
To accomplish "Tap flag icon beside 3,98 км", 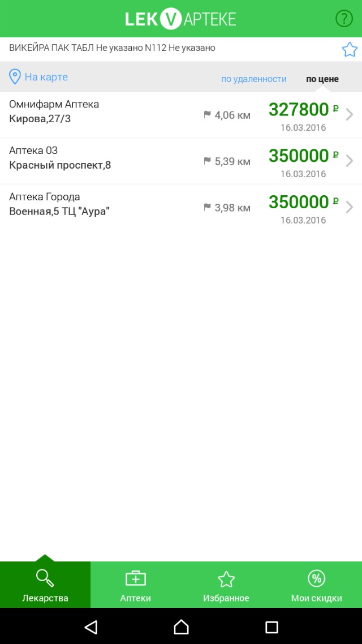I will click(x=207, y=208).
